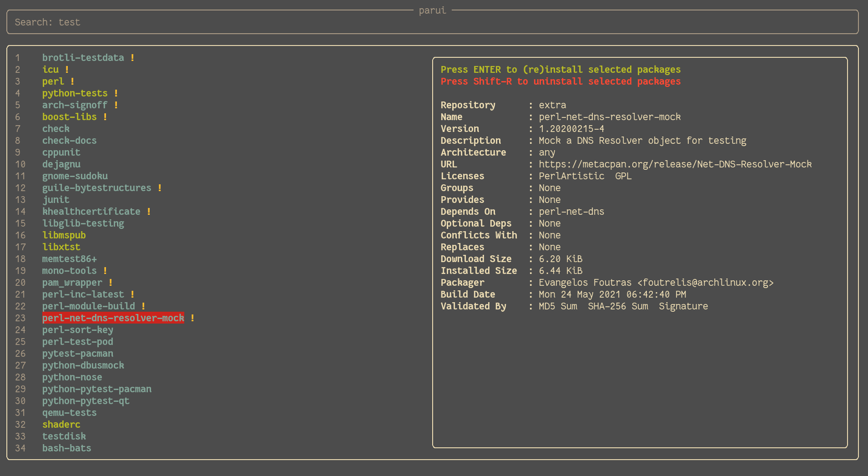Select python-pytest-qt in the list

[86, 401]
